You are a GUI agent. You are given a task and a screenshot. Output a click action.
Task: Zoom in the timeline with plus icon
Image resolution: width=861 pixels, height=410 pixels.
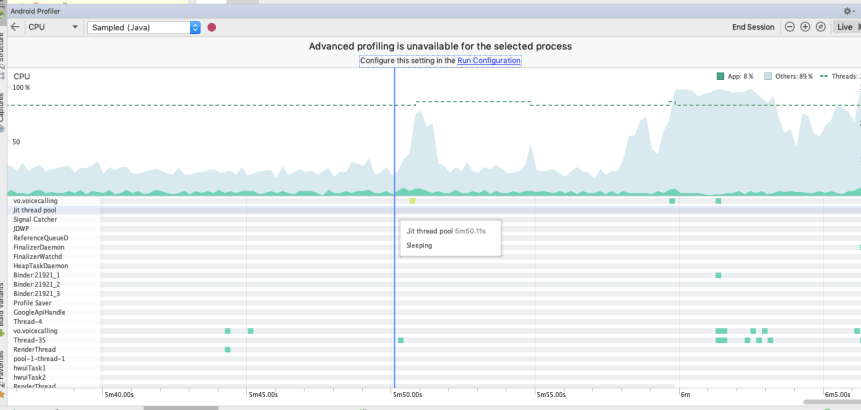click(x=805, y=27)
